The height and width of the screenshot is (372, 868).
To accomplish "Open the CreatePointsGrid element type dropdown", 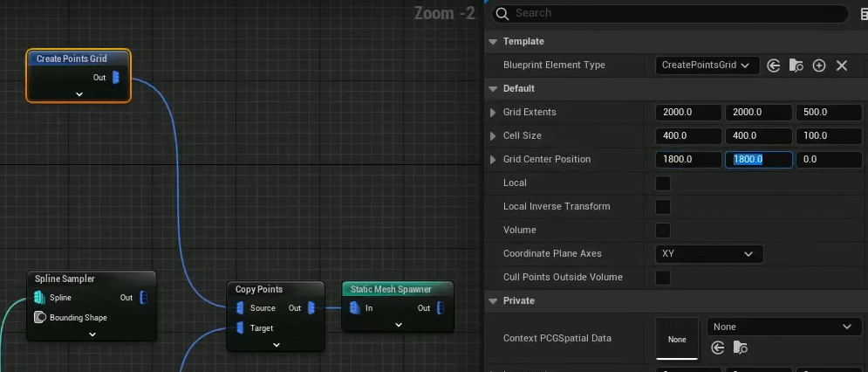I will pyautogui.click(x=707, y=65).
